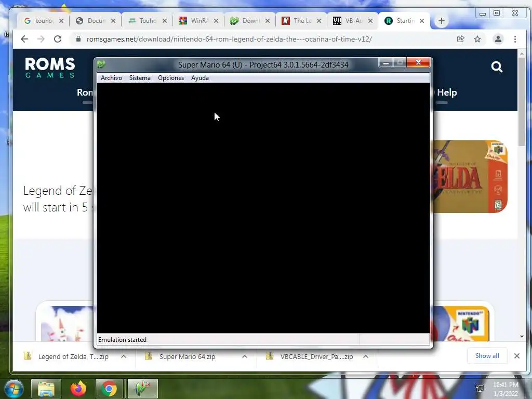
Task: Open the Opciones menu in Project64
Action: [x=171, y=78]
